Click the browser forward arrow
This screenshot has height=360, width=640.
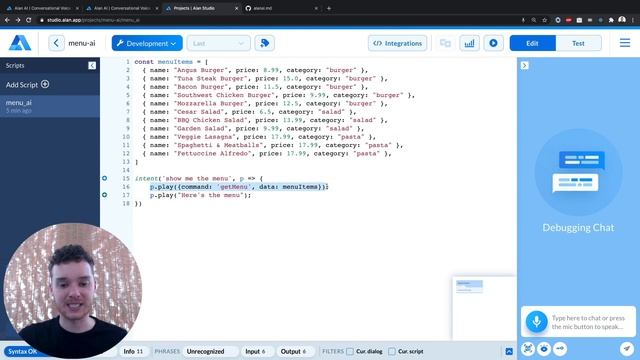[x=18, y=20]
